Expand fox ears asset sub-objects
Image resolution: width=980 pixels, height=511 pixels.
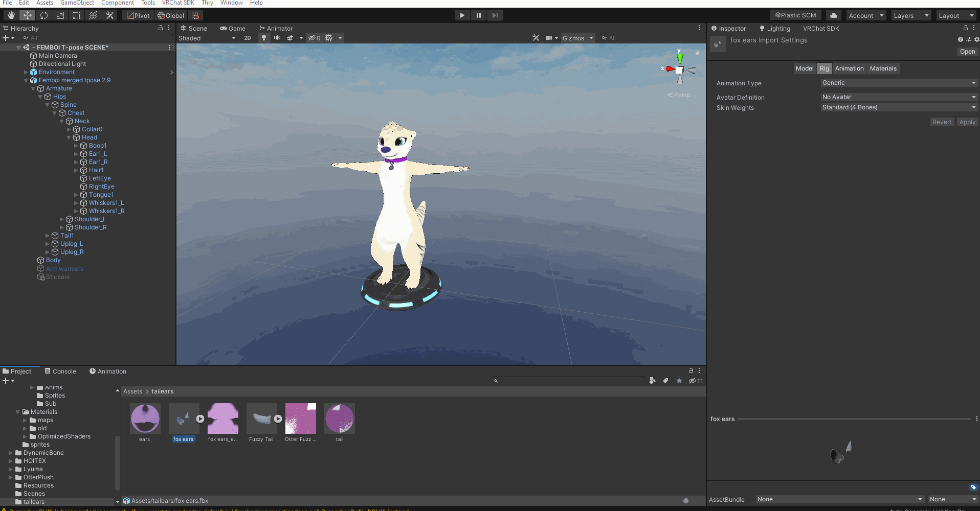pyautogui.click(x=200, y=419)
